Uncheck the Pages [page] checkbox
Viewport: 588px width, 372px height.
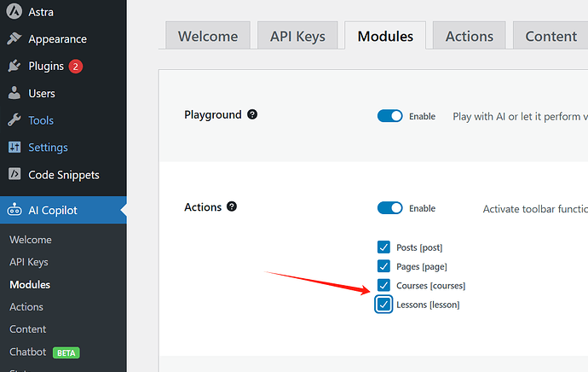pos(383,266)
